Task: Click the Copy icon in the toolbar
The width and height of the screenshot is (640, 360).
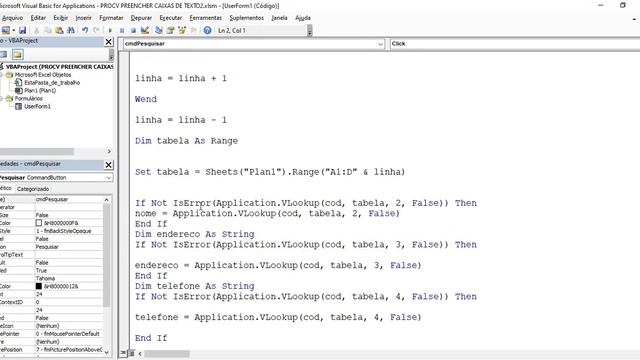Action: tap(48, 30)
